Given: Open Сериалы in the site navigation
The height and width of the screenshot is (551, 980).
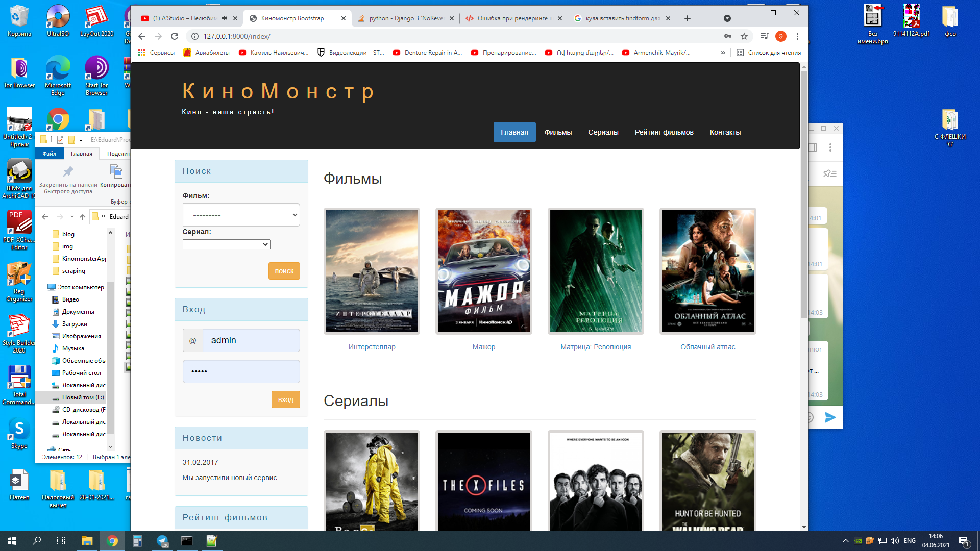Looking at the screenshot, I should tap(603, 132).
